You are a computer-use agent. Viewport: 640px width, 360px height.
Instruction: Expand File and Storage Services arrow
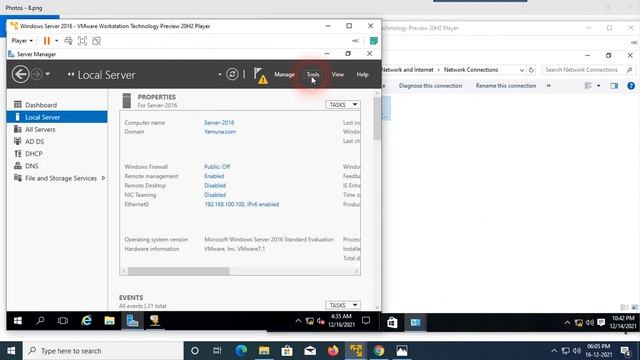click(x=103, y=178)
